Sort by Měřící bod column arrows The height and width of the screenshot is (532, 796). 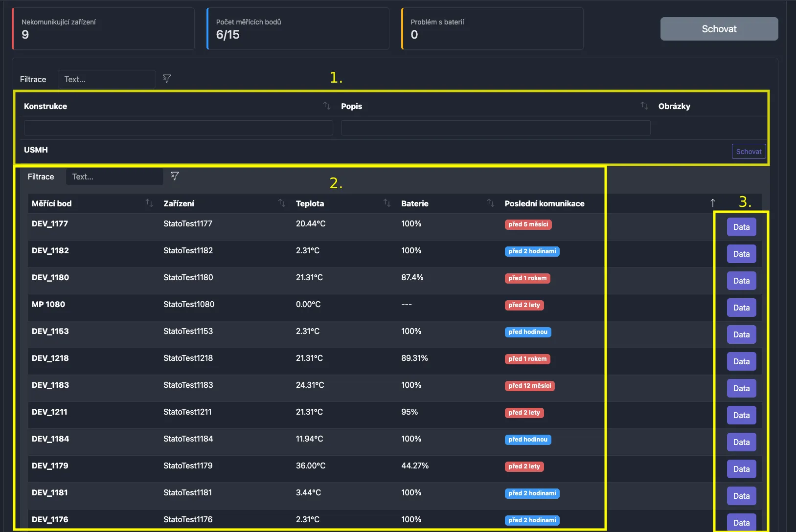point(149,203)
